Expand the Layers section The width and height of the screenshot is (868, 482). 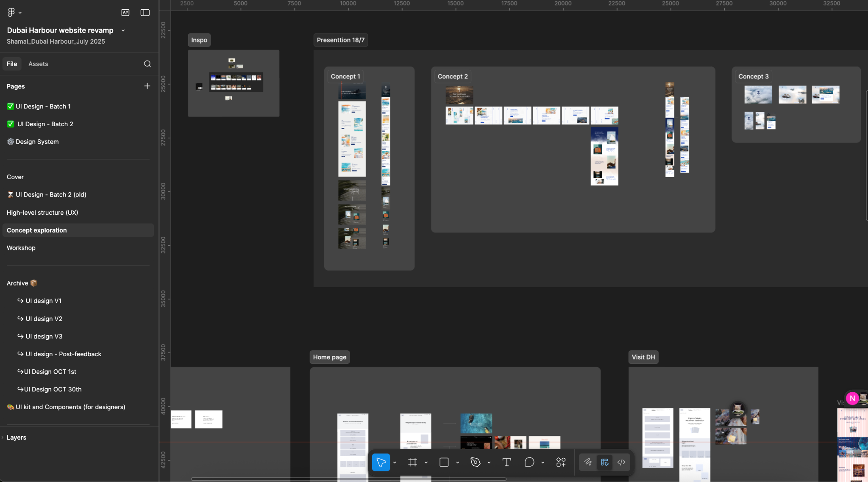click(16, 438)
